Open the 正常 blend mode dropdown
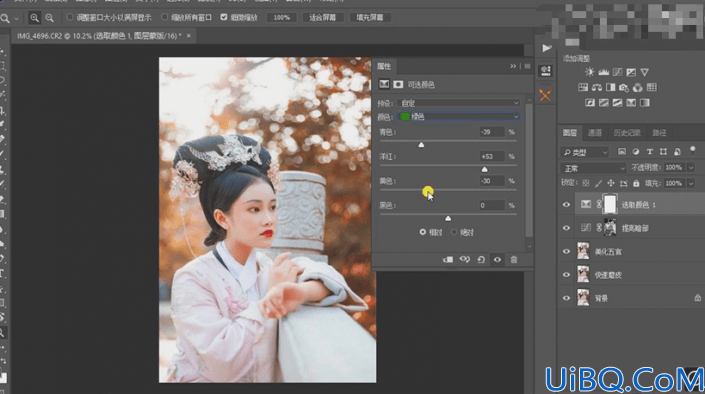 (593, 168)
